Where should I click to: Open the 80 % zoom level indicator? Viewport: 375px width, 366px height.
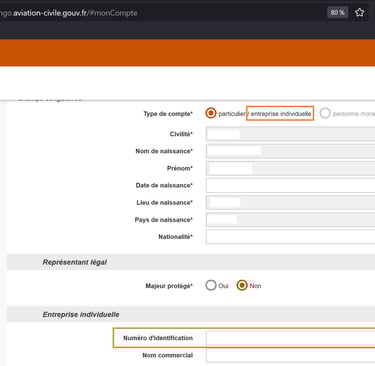tap(337, 13)
